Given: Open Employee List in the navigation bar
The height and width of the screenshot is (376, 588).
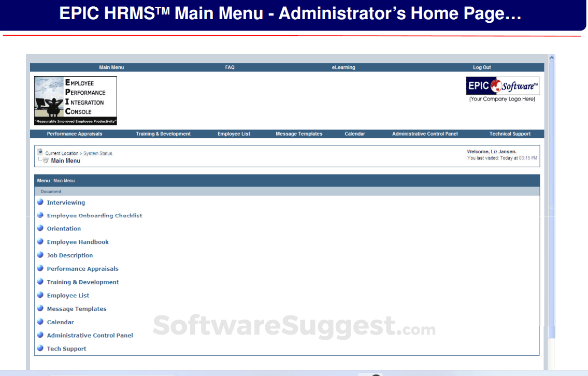Looking at the screenshot, I should coord(234,134).
